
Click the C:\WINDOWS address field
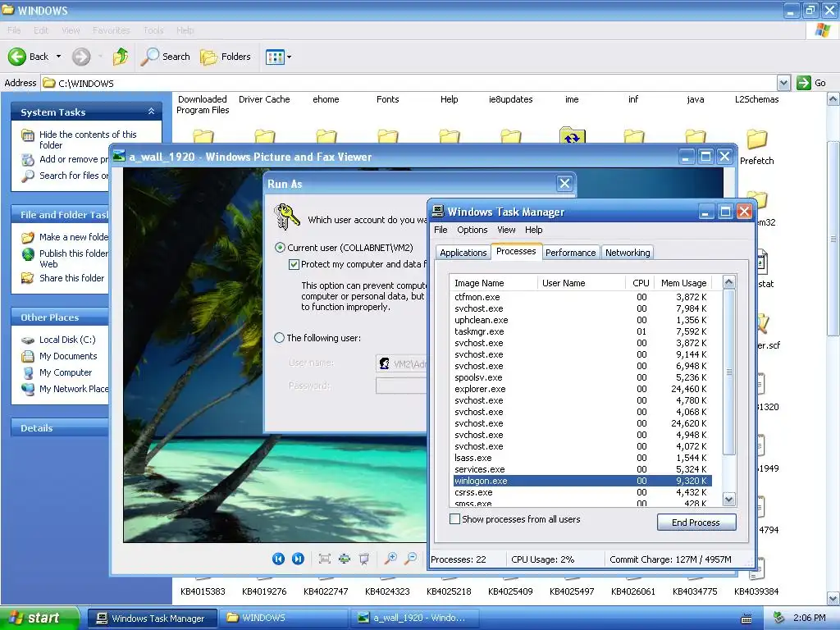pyautogui.click(x=409, y=83)
